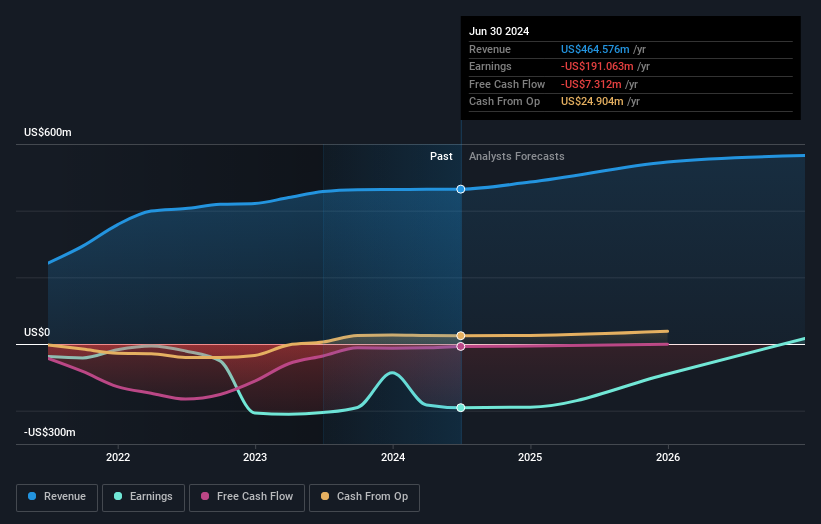Click the 2022 x-axis label
Screen dimensions: 821x524
click(x=118, y=457)
